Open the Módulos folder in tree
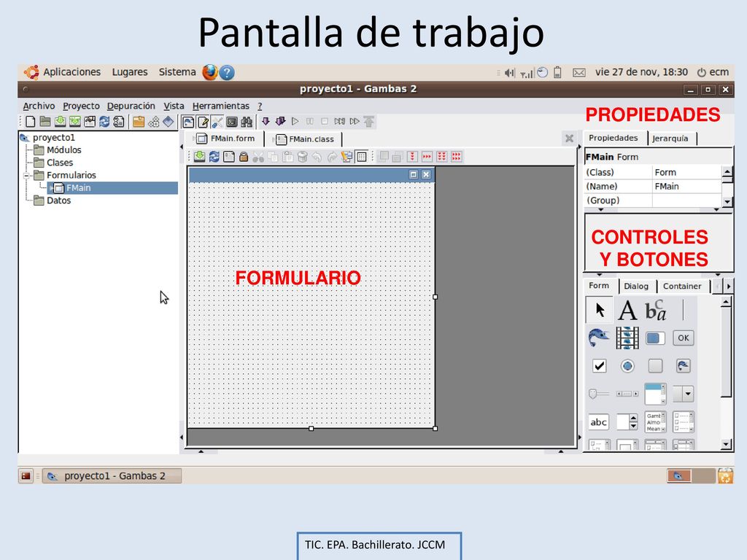Viewport: 747px width, 560px height. click(x=64, y=150)
